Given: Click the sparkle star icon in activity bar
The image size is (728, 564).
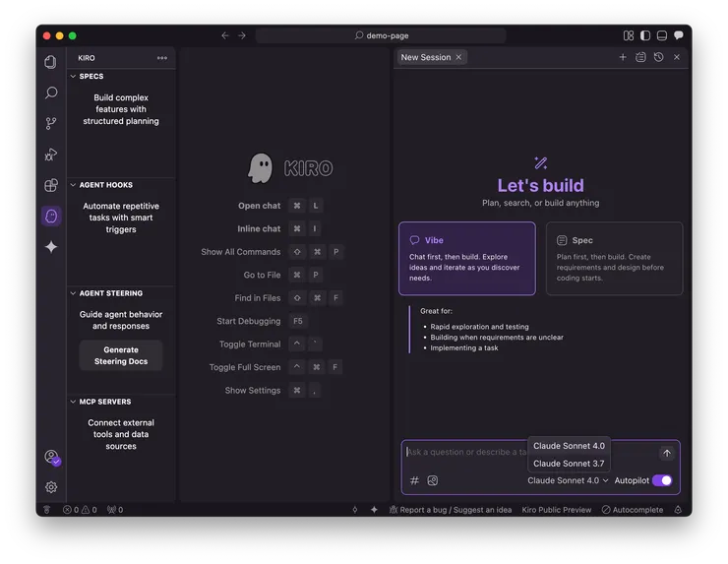Looking at the screenshot, I should tap(51, 247).
